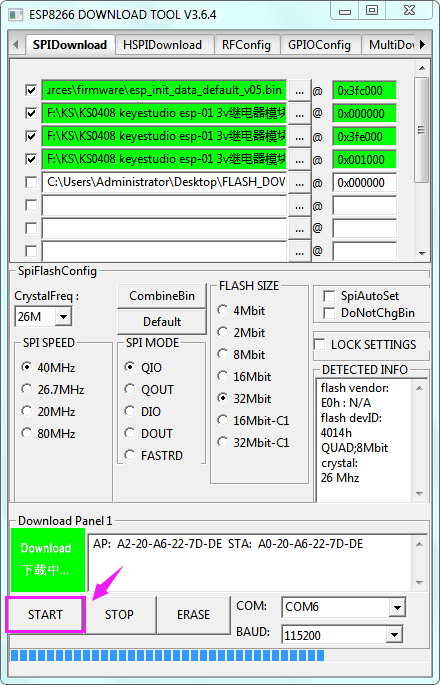Uncheck the esp_init_data_default_v05.bin row checkbox
The width and height of the screenshot is (440, 685).
(x=31, y=90)
